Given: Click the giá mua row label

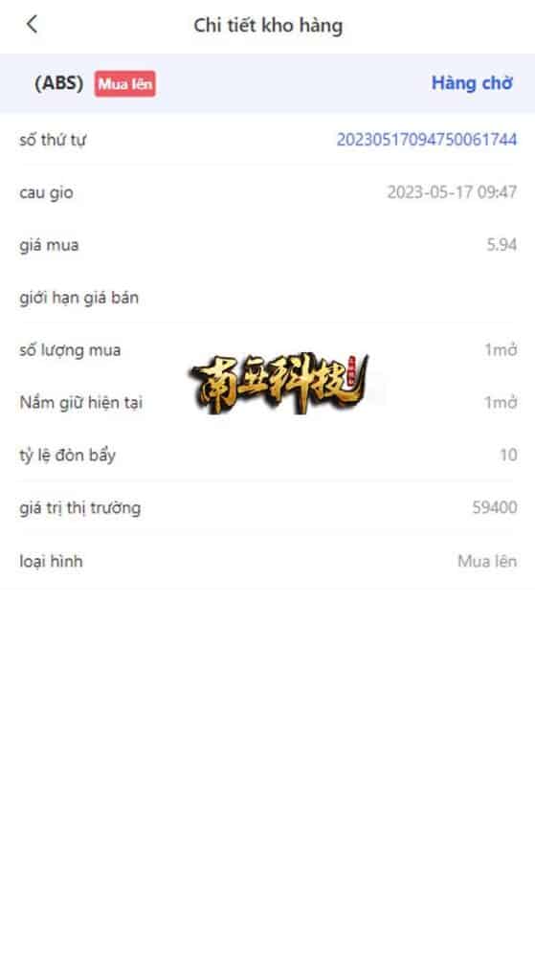Looking at the screenshot, I should pyautogui.click(x=49, y=245).
